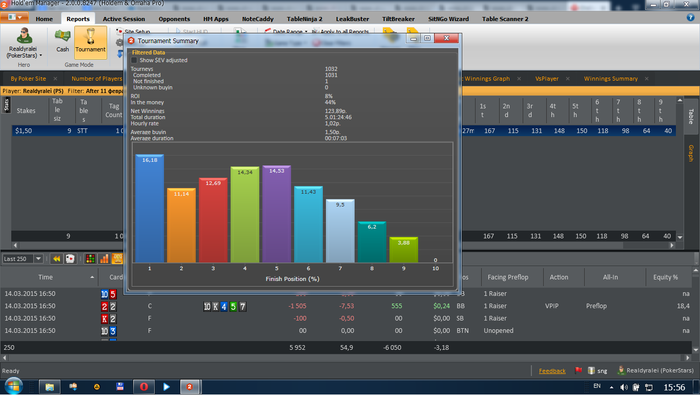Open the Date Range dropdown
This screenshot has width=700, height=395.
click(286, 31)
